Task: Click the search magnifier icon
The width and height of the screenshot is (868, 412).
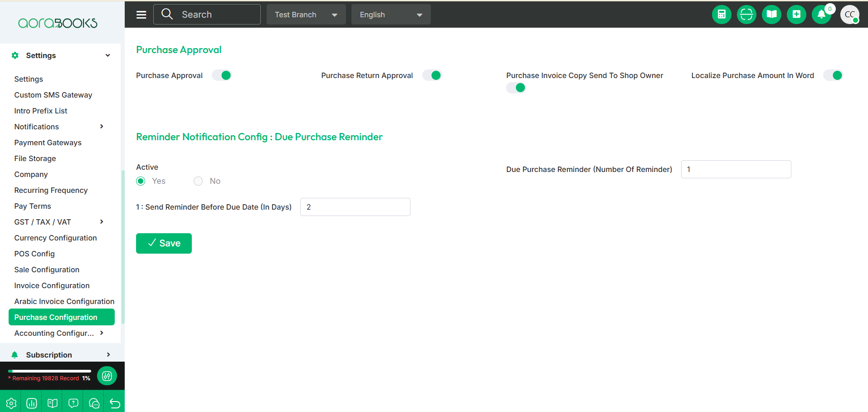Action: point(167,14)
